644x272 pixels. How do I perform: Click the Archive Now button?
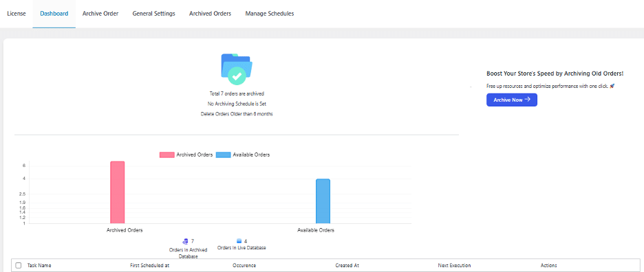click(x=512, y=100)
